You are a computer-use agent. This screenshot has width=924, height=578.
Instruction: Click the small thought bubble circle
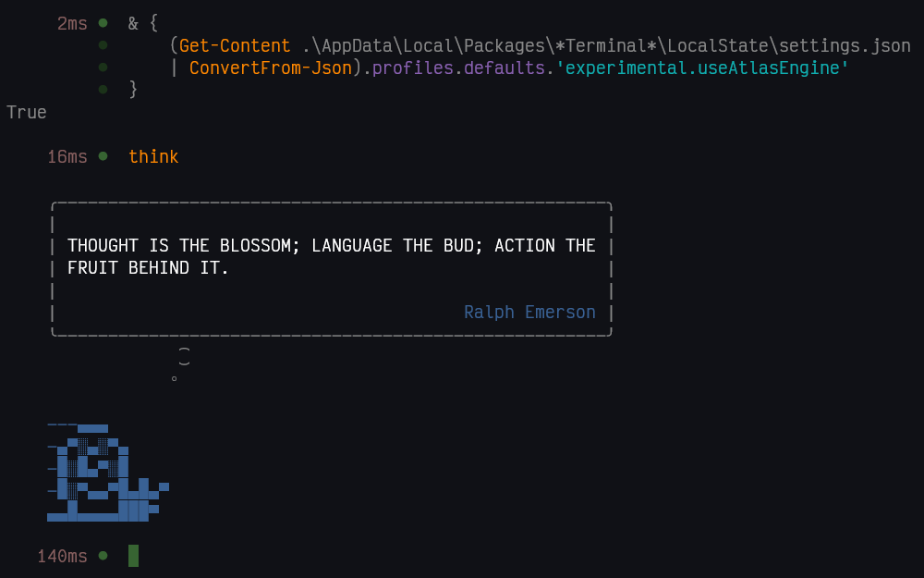[174, 378]
